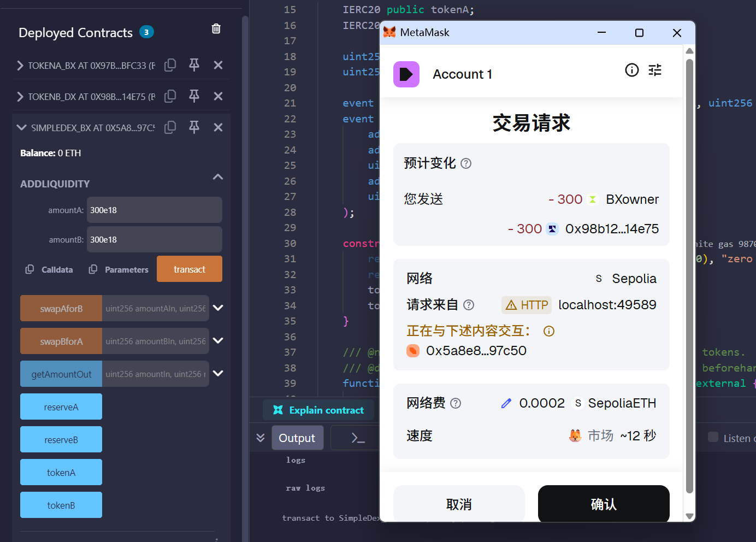756x542 pixels.
Task: Open MetaMask advanced settings sliders icon
Action: pos(654,70)
